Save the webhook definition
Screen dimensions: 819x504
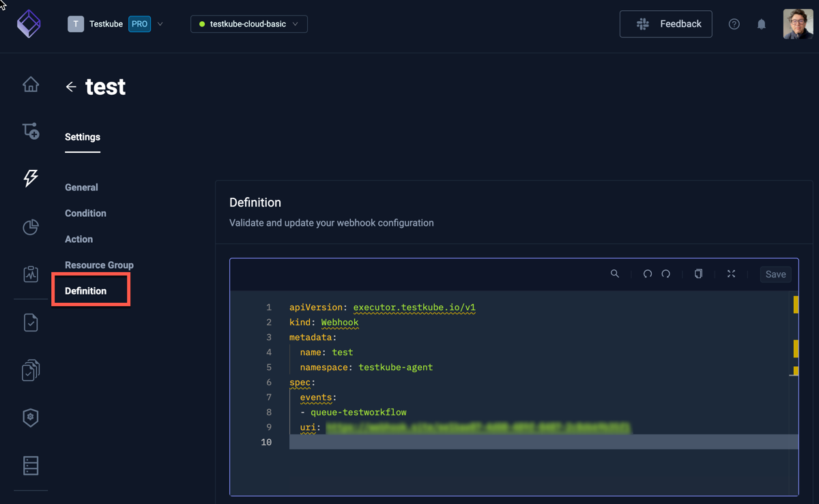coord(775,273)
